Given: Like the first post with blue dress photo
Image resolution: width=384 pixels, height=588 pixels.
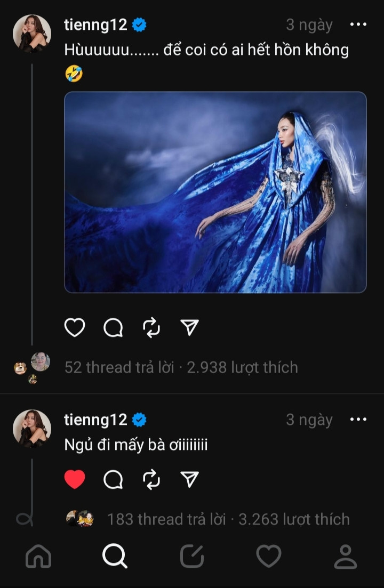Looking at the screenshot, I should tap(75, 327).
